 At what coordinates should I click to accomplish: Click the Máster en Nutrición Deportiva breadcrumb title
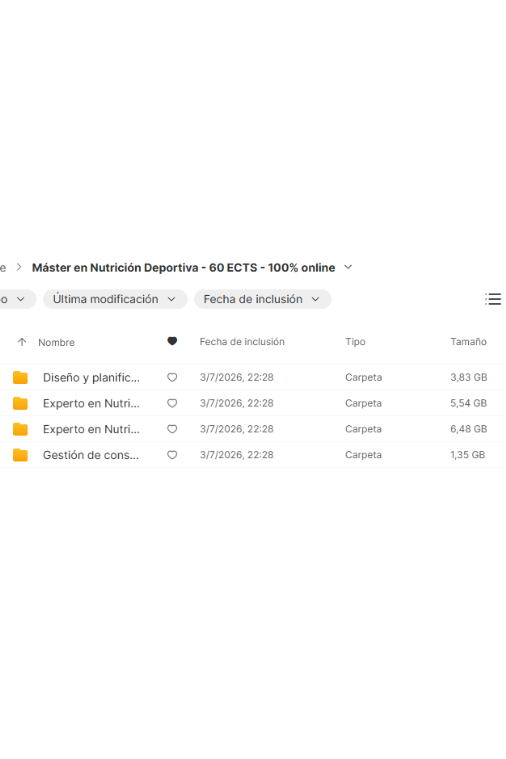pyautogui.click(x=184, y=268)
